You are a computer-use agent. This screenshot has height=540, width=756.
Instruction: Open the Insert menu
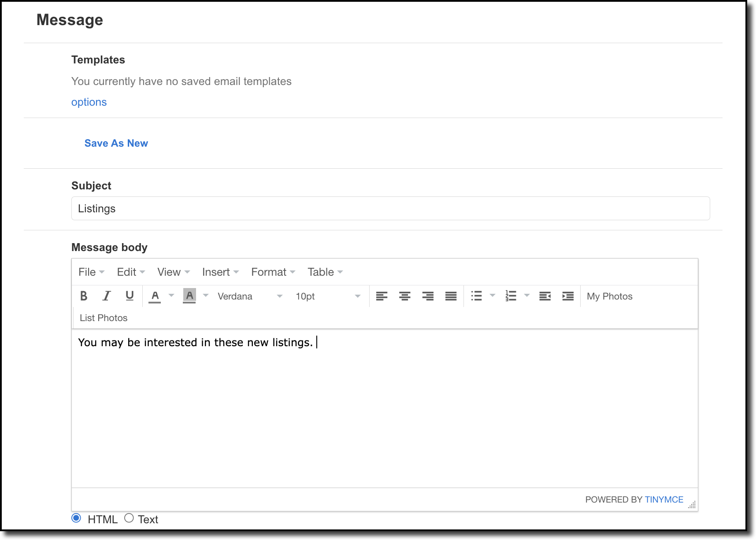click(x=216, y=272)
